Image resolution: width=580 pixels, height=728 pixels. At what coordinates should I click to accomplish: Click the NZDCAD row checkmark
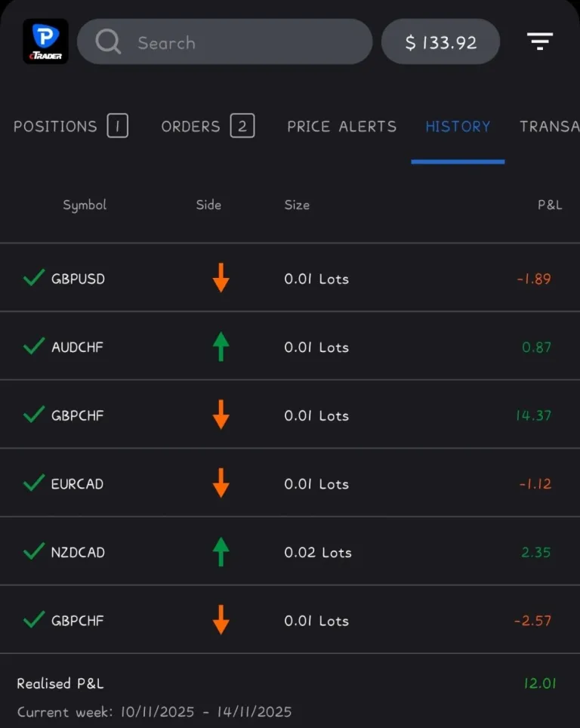(x=33, y=552)
